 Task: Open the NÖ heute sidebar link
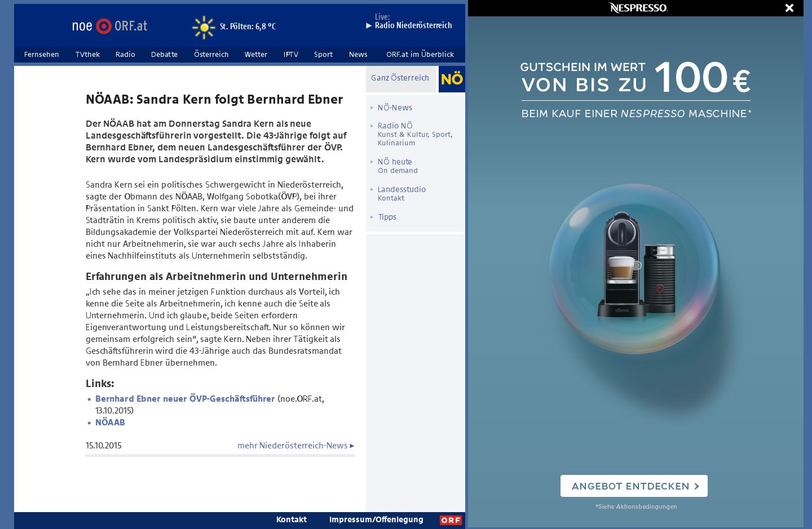(395, 162)
